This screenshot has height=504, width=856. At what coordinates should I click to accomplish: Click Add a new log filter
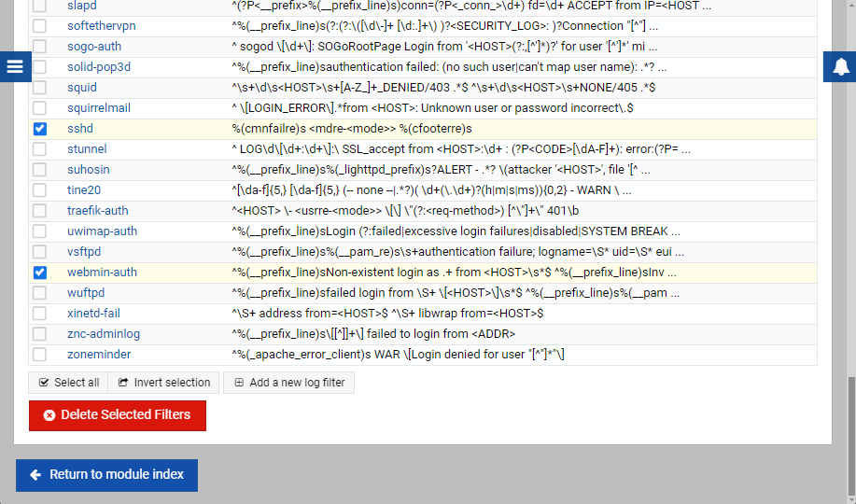[288, 383]
